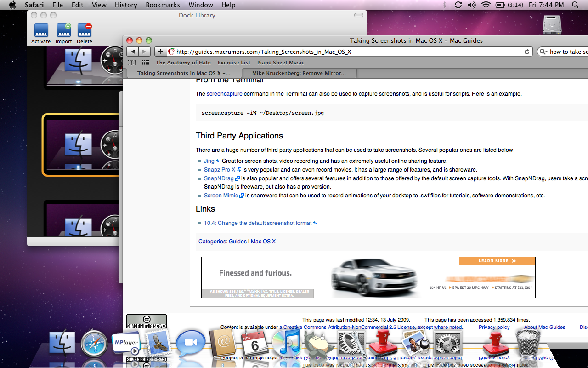The image size is (588, 368).
Task: Click the Creative Commons Some Rights Reserved badge
Action: (x=147, y=321)
